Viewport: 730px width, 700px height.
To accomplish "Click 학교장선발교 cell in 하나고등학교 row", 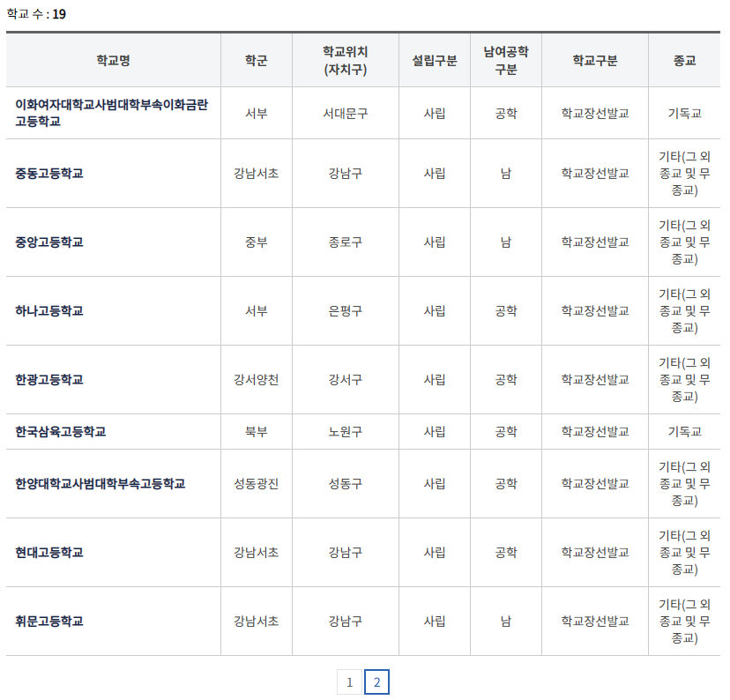I will click(x=595, y=311).
